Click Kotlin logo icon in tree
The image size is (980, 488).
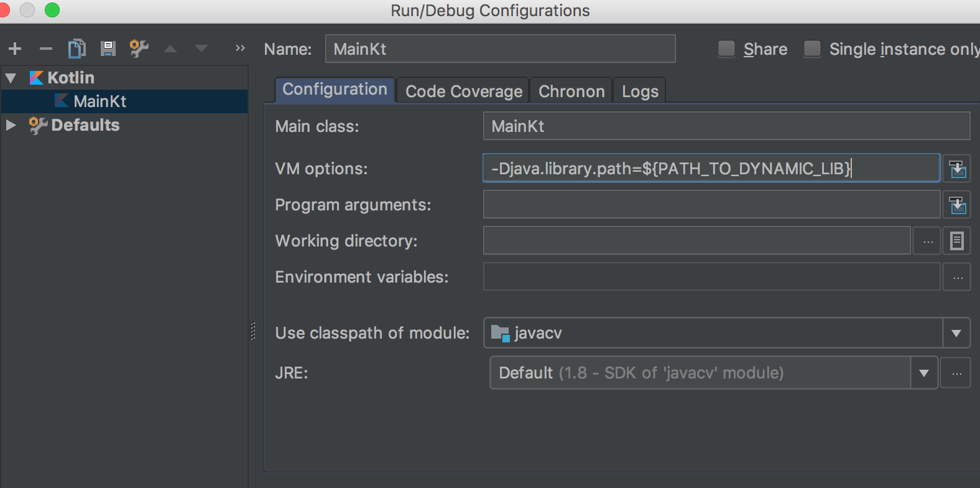[x=37, y=78]
